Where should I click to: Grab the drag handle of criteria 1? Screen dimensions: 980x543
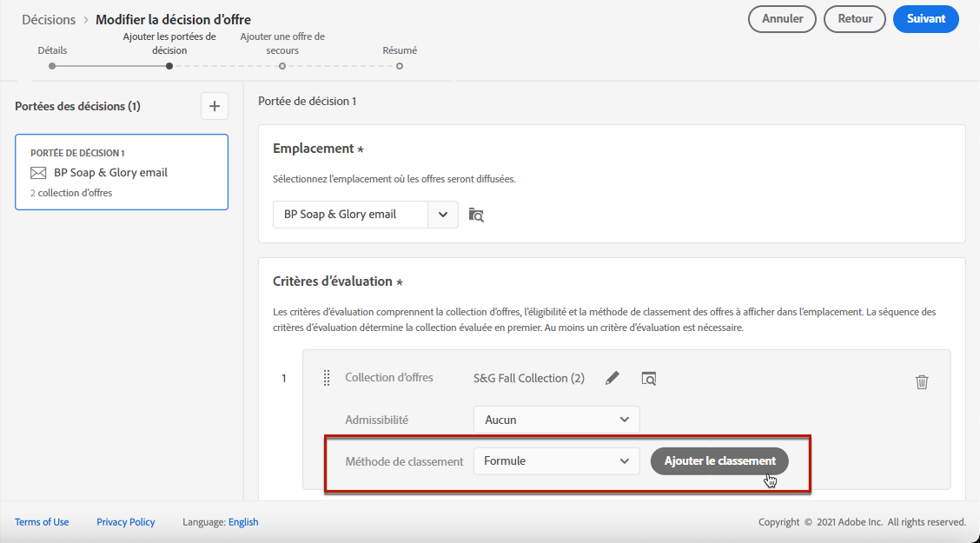click(327, 378)
